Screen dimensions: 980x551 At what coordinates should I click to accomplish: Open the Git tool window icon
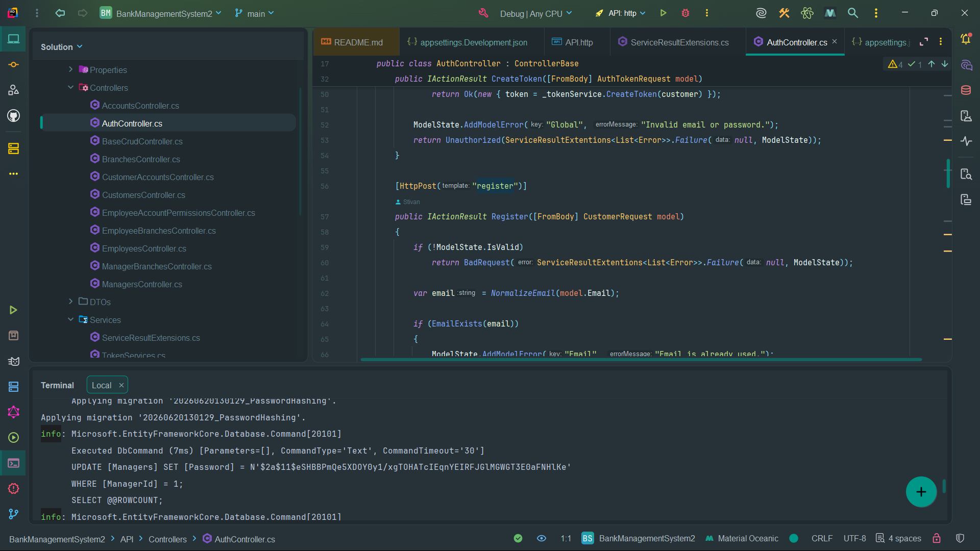point(13,514)
